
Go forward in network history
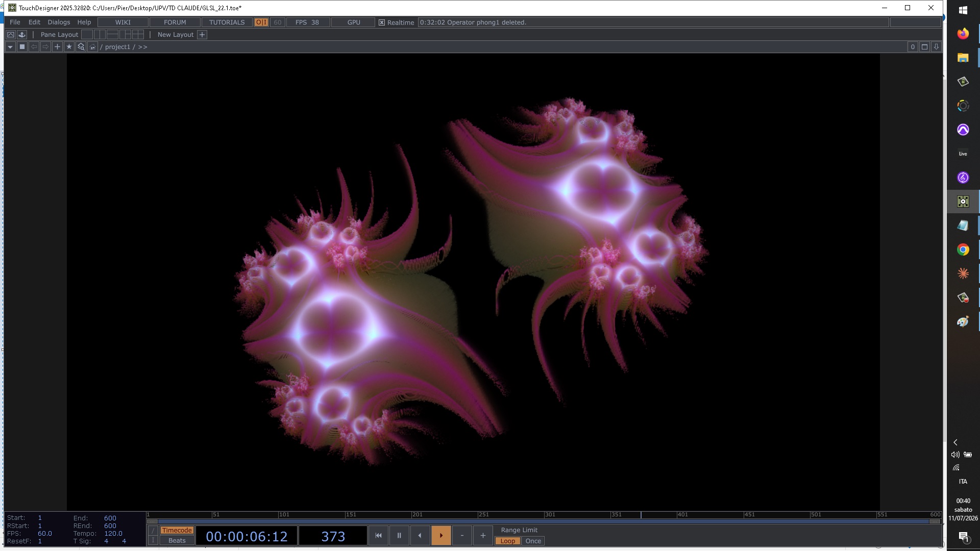pos(45,47)
